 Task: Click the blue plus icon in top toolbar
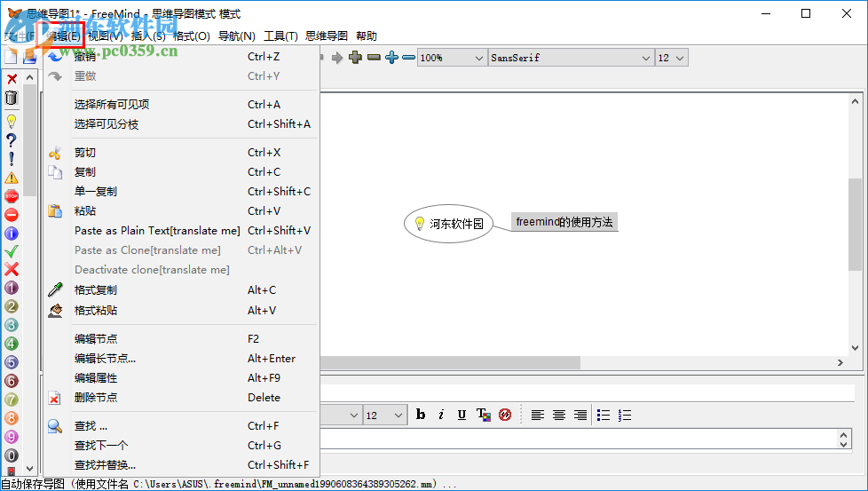[392, 57]
